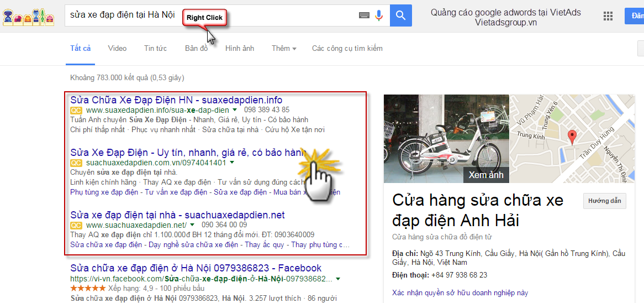Open sitelink Phụ tùng xe đạp điện
Image resolution: width=644 pixels, height=303 pixels.
[x=104, y=192]
